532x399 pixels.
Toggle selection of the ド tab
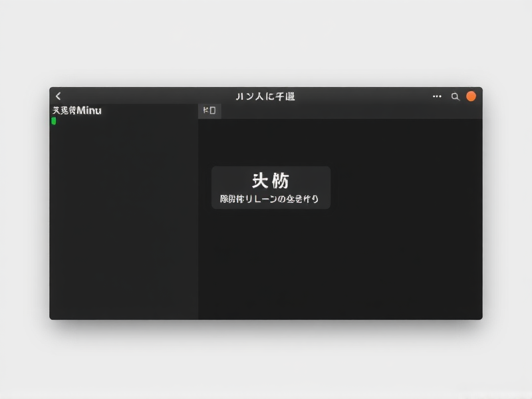click(x=210, y=110)
